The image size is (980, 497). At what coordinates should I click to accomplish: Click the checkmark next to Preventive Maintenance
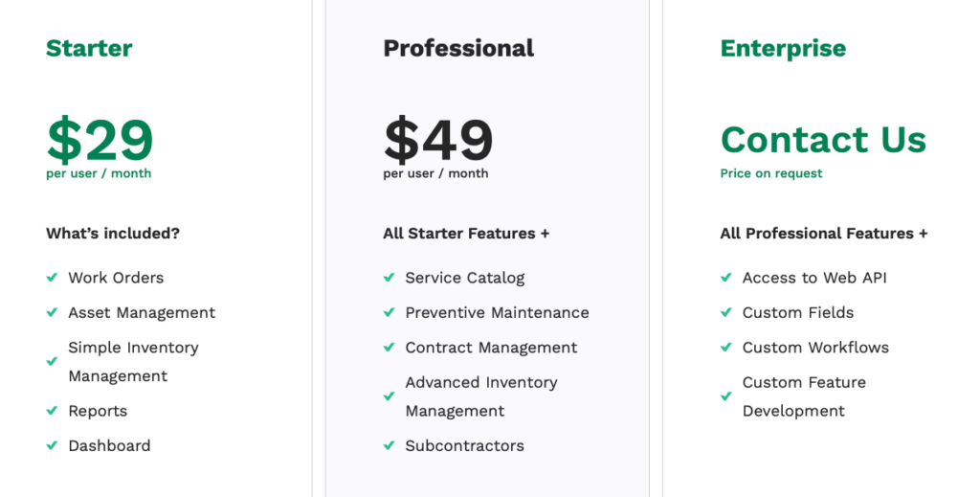pos(389,312)
